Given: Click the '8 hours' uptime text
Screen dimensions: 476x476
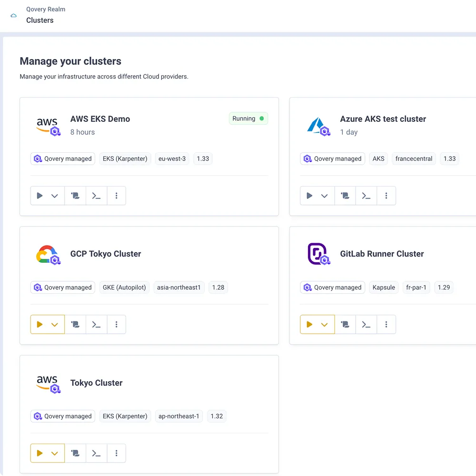Looking at the screenshot, I should point(82,132).
